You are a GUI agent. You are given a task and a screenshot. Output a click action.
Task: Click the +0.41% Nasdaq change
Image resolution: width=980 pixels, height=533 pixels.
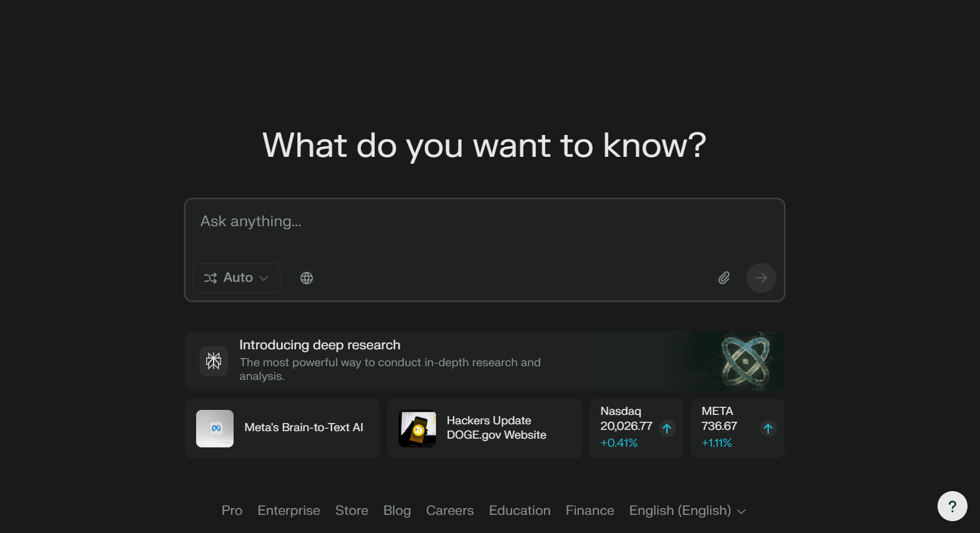point(619,443)
